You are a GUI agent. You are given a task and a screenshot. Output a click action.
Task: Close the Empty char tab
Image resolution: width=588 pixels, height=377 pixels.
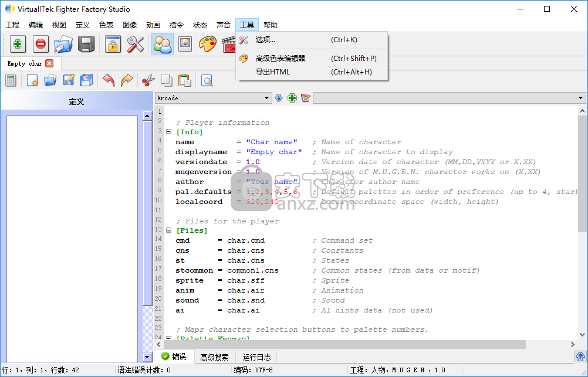[49, 63]
